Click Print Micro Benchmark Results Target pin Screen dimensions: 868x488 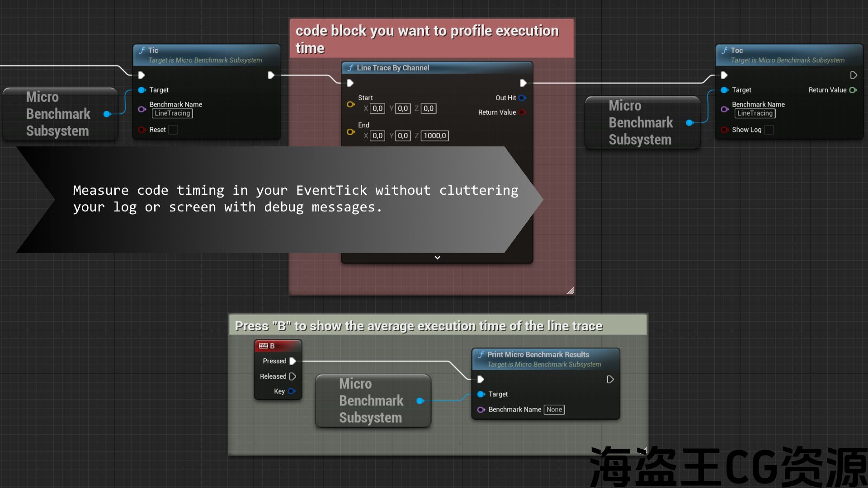point(481,394)
